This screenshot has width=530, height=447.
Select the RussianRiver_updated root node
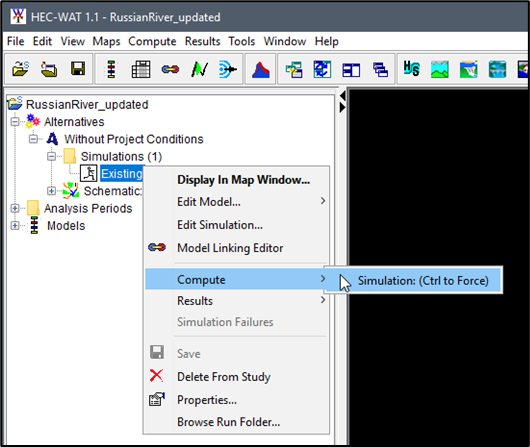coord(87,104)
